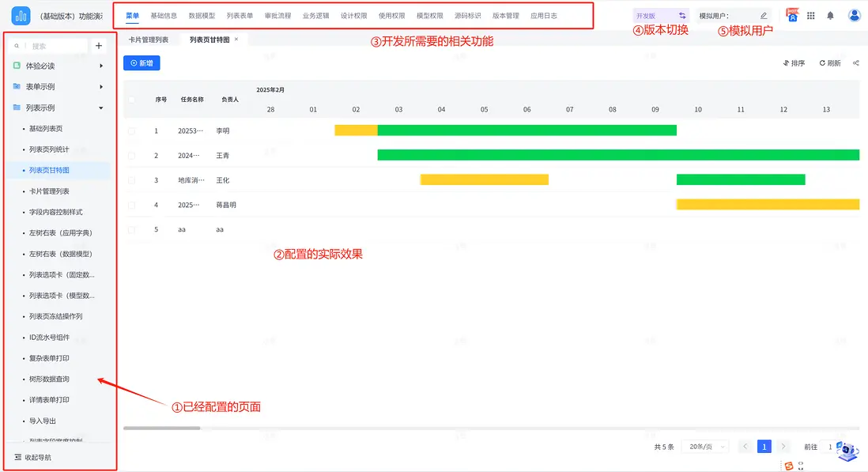
Task: Check the row 4 蒋昌明 checkbox
Action: [131, 205]
